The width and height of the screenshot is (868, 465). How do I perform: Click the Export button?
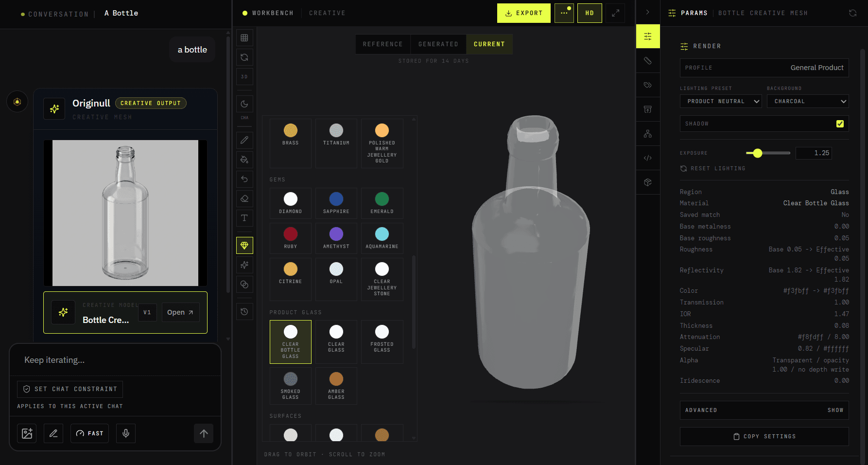point(524,13)
